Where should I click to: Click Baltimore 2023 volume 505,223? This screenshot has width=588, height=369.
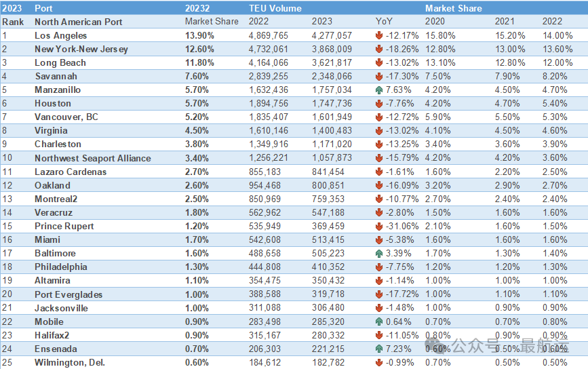coord(328,254)
